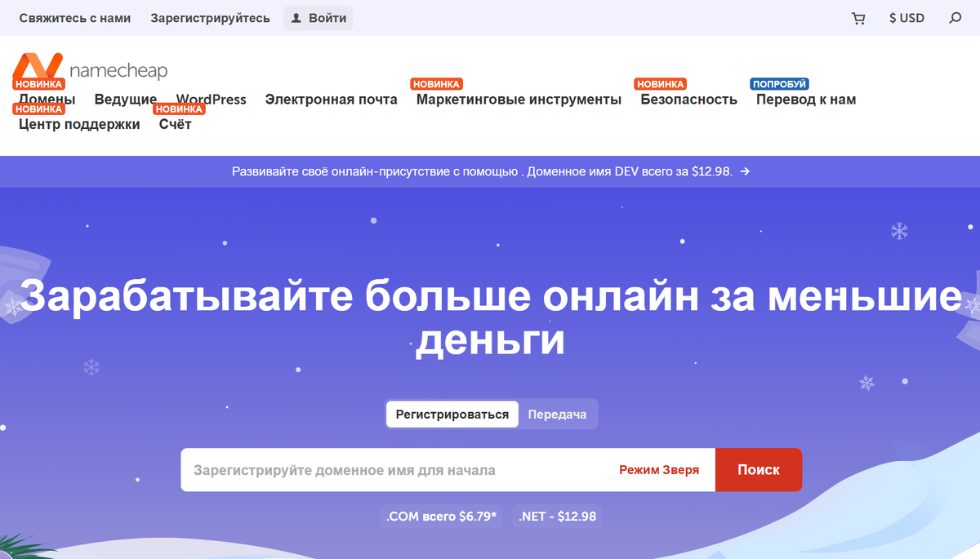Expand the Домены menu
Screen dimensions: 980x559
pyautogui.click(x=47, y=100)
